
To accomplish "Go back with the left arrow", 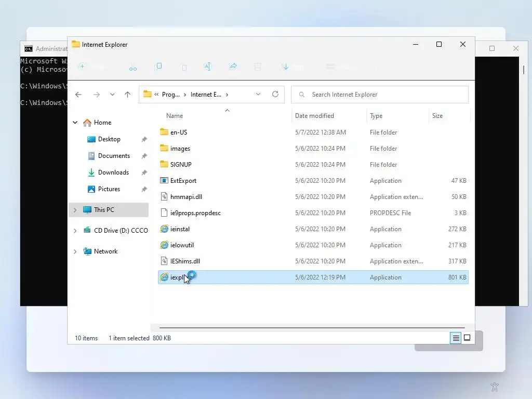I will 78,95.
